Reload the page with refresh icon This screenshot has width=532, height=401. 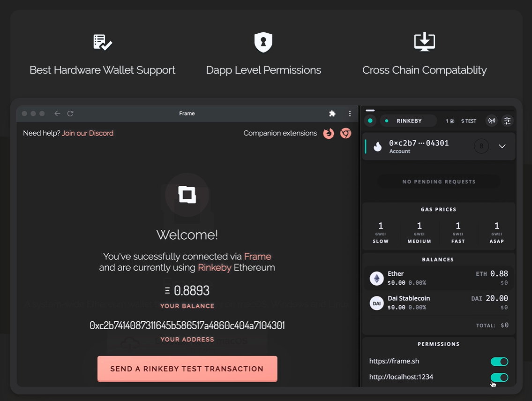[70, 113]
